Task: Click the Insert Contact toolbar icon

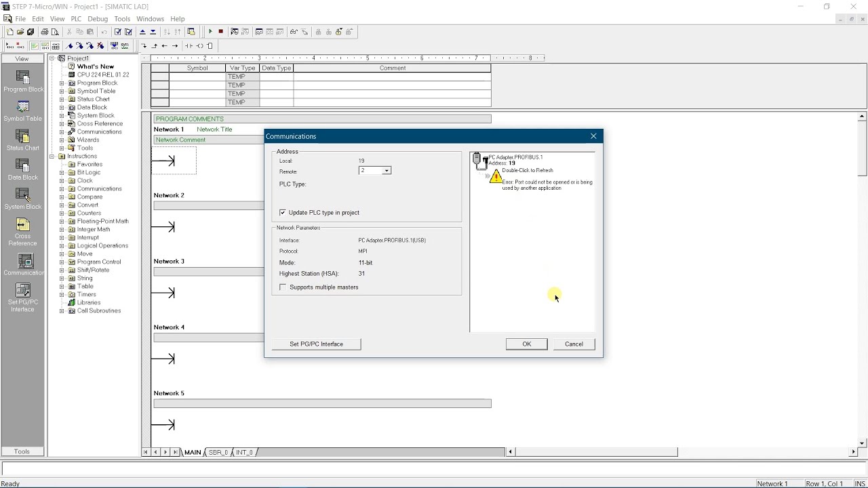Action: [189, 46]
